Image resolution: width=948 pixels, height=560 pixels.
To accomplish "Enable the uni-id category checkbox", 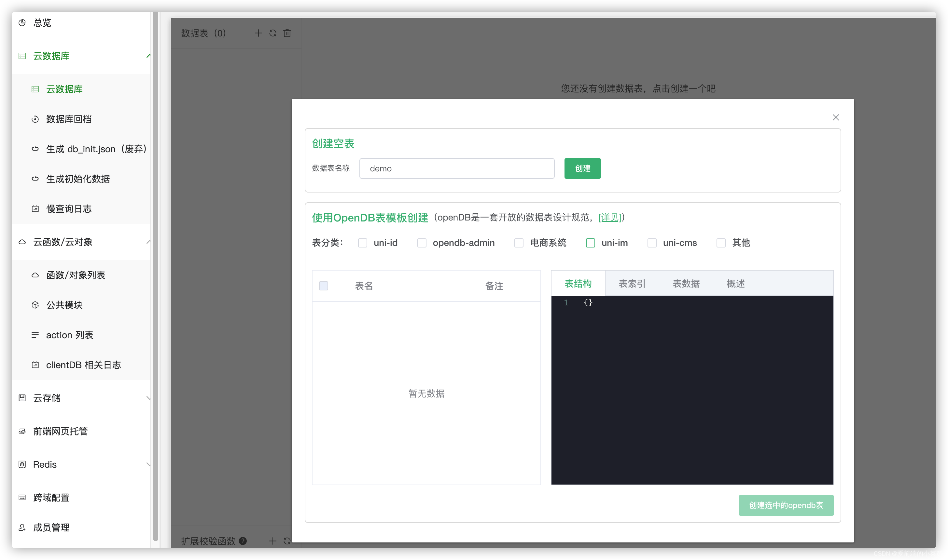I will point(363,243).
